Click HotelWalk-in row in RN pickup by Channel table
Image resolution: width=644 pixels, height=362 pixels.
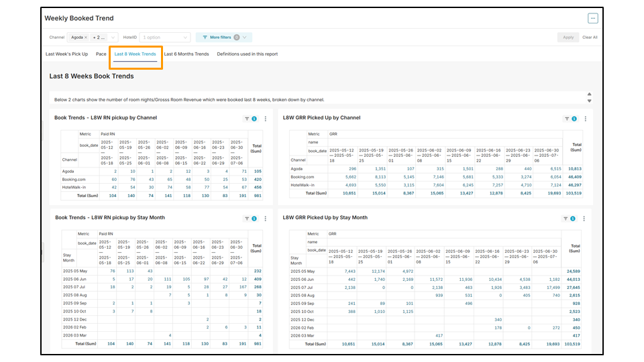[x=162, y=187]
